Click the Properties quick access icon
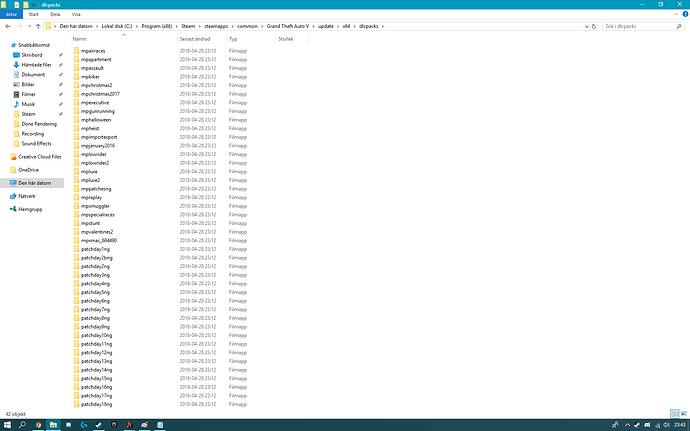The height and width of the screenshot is (431, 690). coord(17,5)
